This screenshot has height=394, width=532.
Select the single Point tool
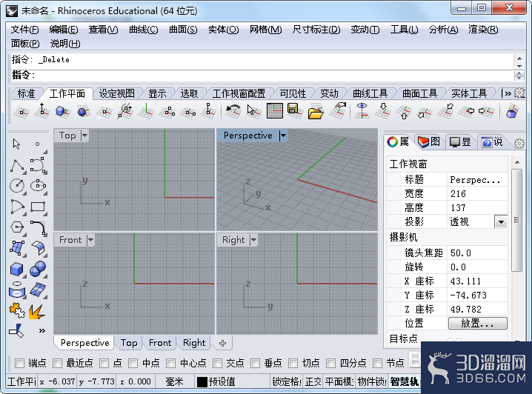(x=37, y=144)
